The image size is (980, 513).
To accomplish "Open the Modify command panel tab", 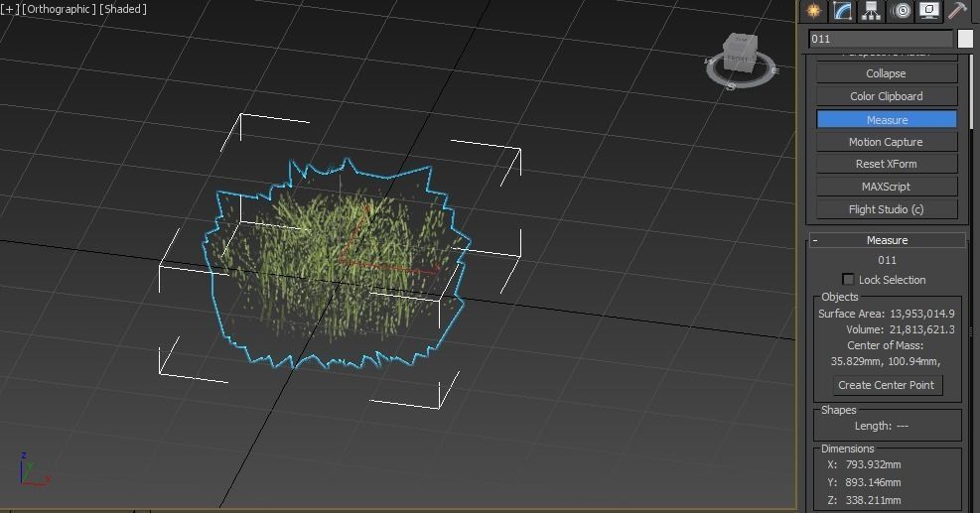I will (842, 11).
